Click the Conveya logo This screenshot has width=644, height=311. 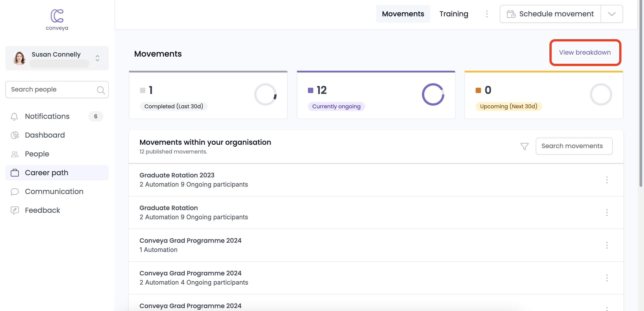[57, 20]
